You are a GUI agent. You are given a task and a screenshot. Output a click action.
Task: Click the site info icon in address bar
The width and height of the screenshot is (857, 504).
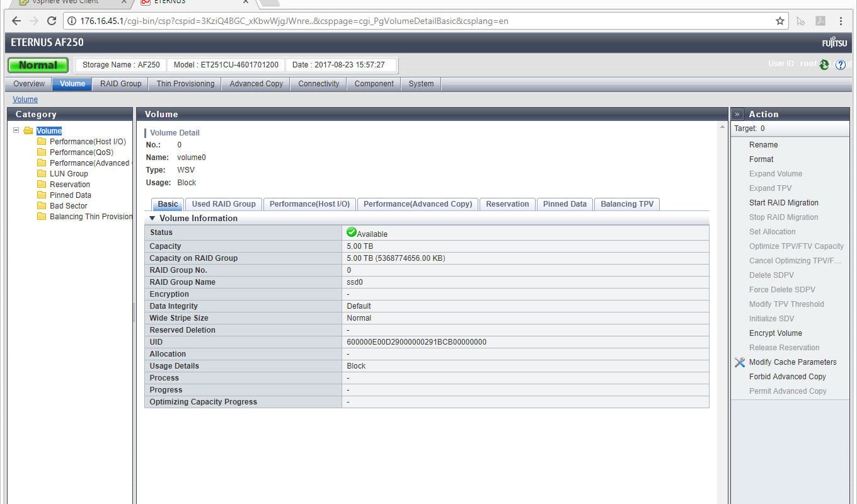72,21
